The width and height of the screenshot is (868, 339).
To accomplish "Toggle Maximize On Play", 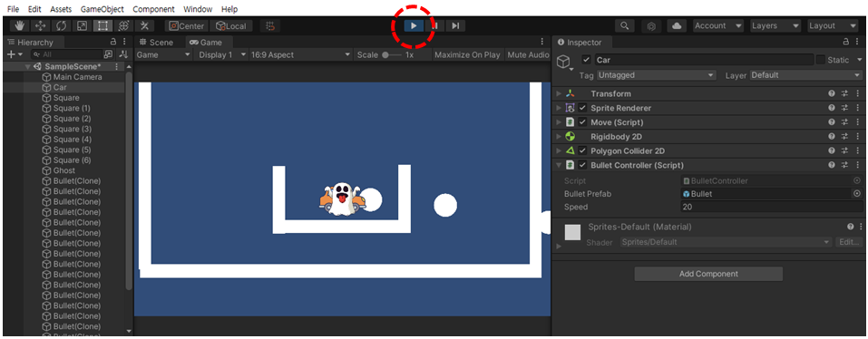I will point(467,54).
